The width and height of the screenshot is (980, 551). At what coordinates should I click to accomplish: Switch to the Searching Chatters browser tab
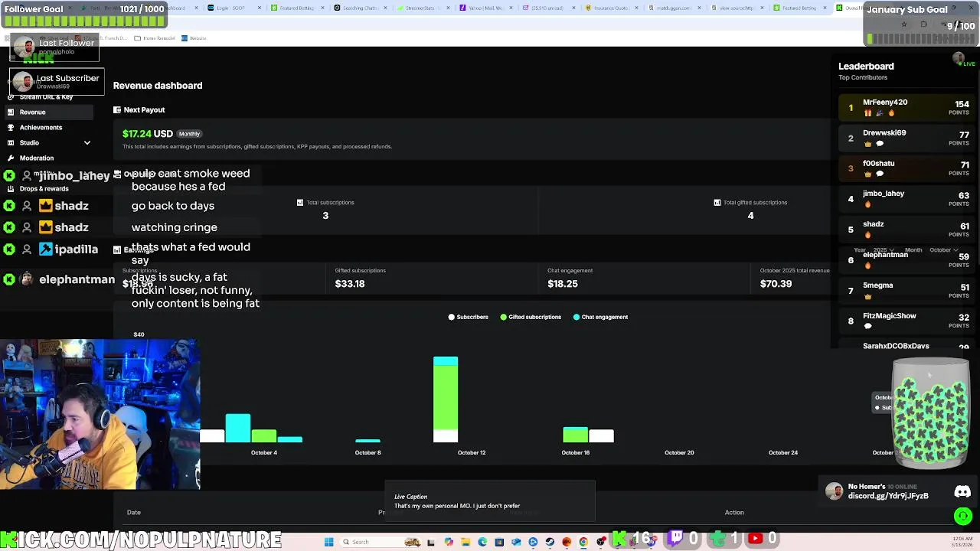point(361,8)
